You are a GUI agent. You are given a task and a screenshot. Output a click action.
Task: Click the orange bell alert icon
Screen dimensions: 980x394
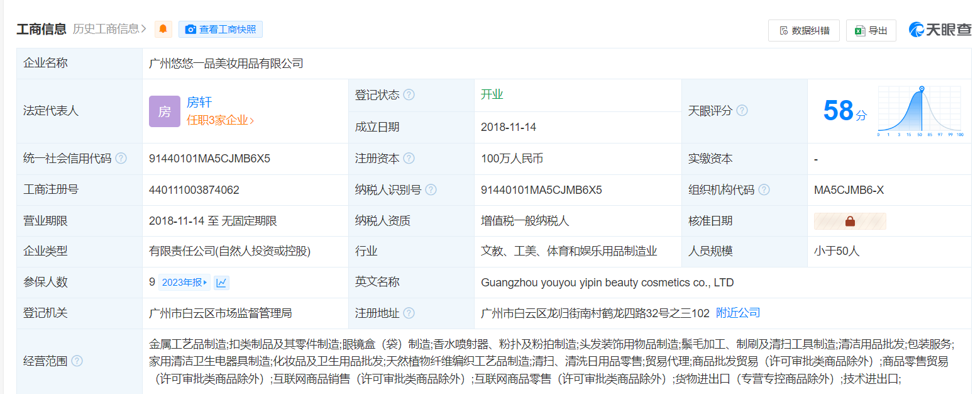pyautogui.click(x=163, y=29)
